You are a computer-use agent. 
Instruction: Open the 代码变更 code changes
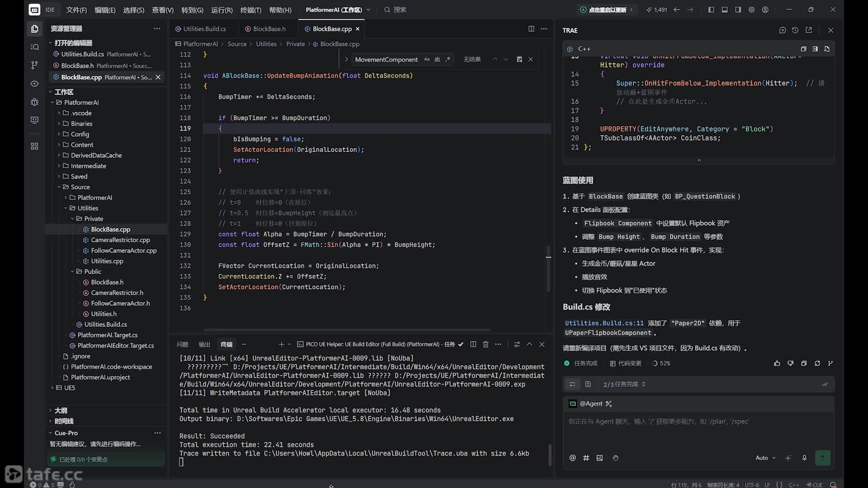click(626, 363)
